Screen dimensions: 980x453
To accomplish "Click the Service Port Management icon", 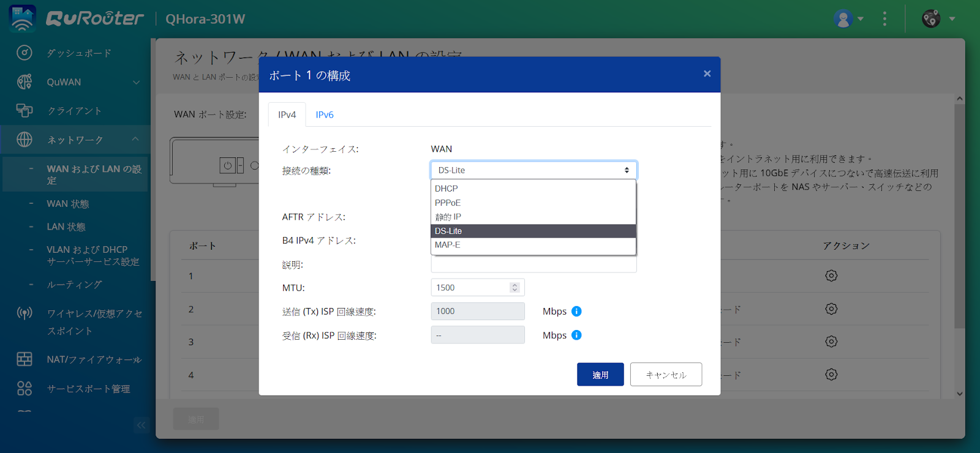I will click(x=24, y=388).
